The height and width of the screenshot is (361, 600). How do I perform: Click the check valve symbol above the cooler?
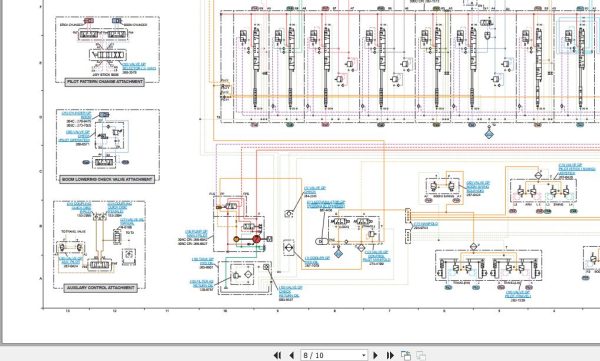click(x=289, y=214)
